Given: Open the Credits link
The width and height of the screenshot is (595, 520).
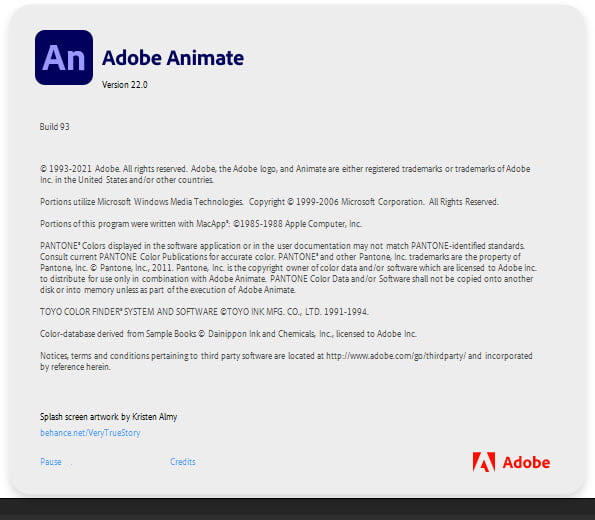Looking at the screenshot, I should pyautogui.click(x=183, y=462).
